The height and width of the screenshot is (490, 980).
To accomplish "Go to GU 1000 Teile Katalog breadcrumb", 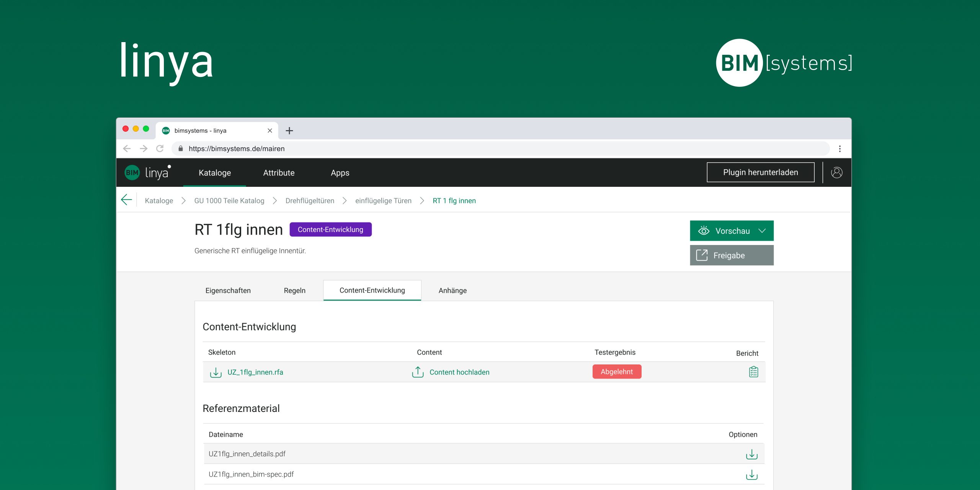I will point(229,201).
